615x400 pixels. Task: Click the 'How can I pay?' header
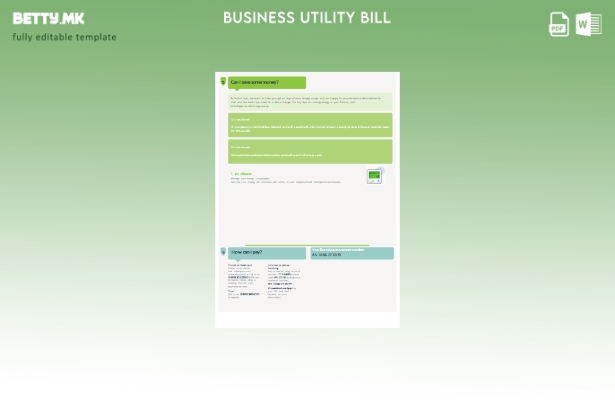[x=267, y=253]
